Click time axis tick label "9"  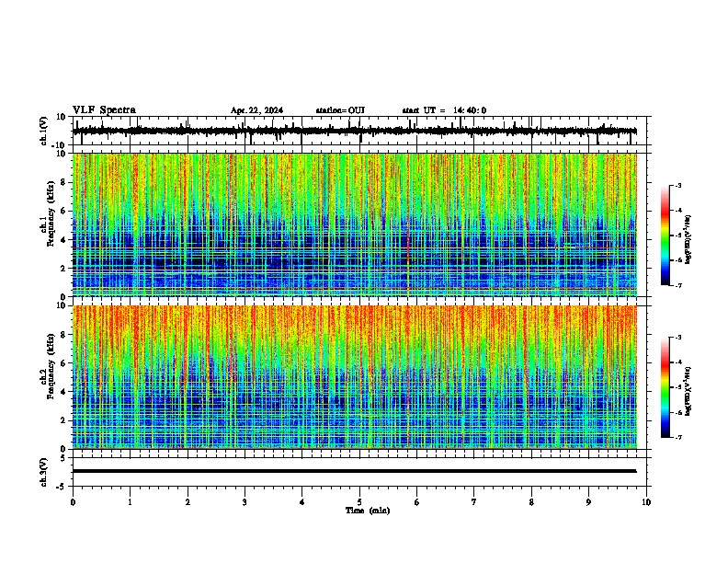[588, 502]
